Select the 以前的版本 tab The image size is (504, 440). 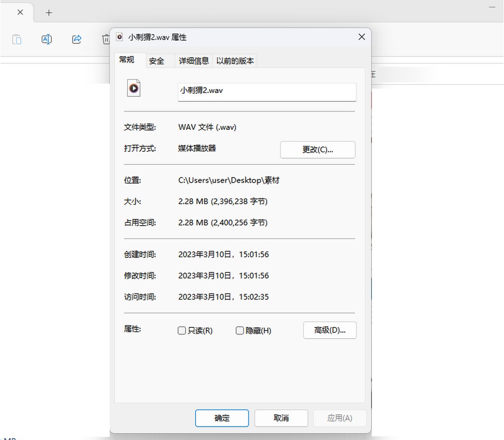click(235, 61)
